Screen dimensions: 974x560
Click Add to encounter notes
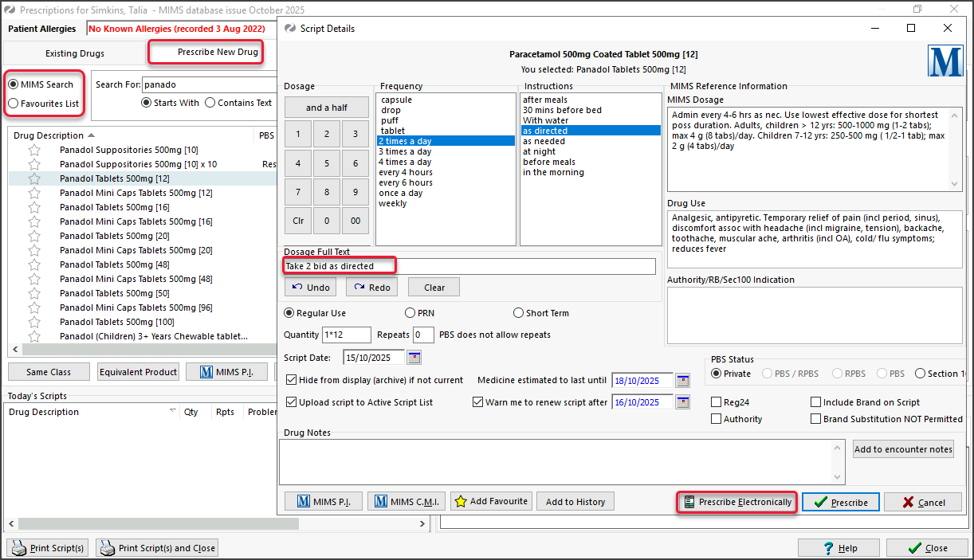(903, 449)
